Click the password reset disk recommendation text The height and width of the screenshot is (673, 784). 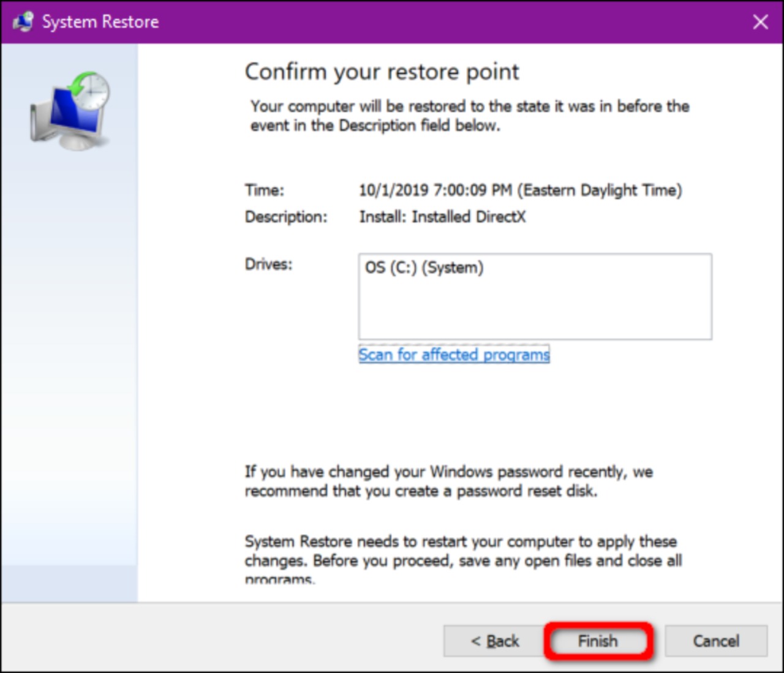449,481
